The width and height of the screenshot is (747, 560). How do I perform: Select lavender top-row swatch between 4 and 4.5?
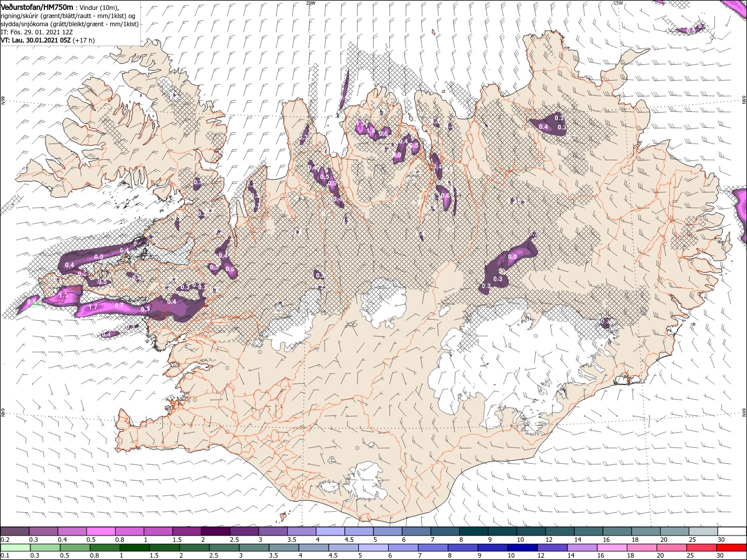(330, 531)
